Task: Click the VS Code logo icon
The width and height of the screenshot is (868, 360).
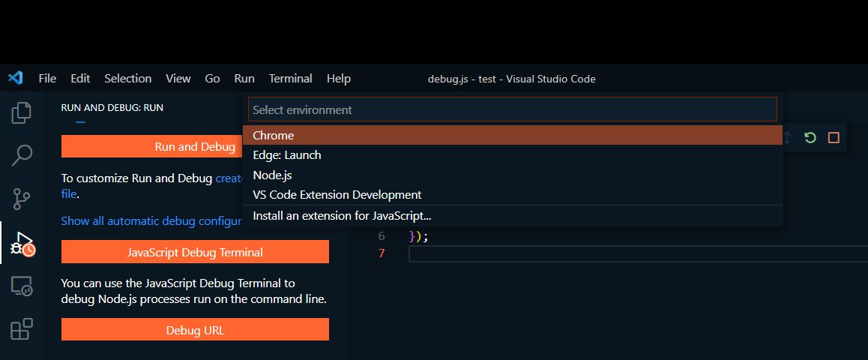Action: point(16,78)
